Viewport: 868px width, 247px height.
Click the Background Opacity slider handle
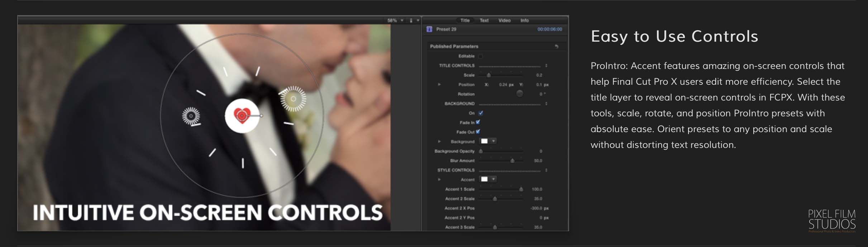[481, 151]
